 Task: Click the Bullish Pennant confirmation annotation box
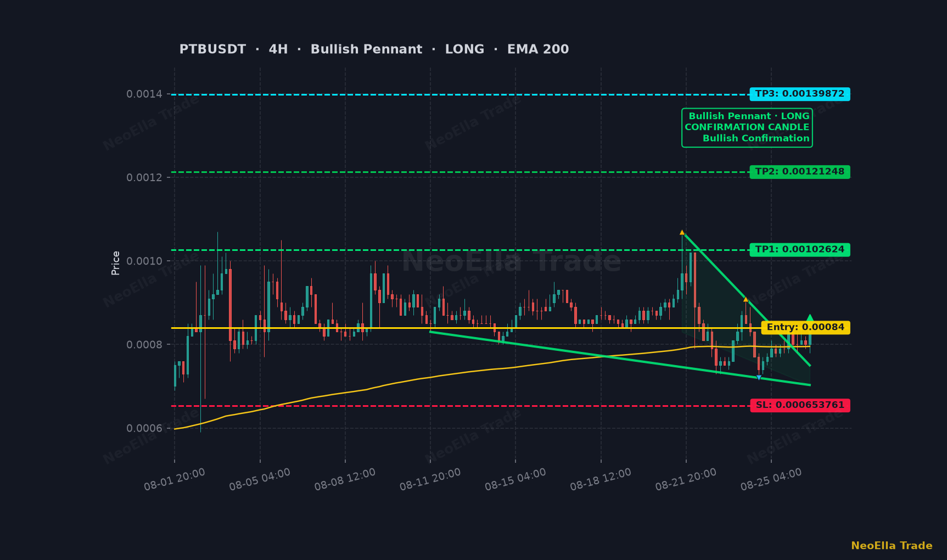(x=747, y=127)
